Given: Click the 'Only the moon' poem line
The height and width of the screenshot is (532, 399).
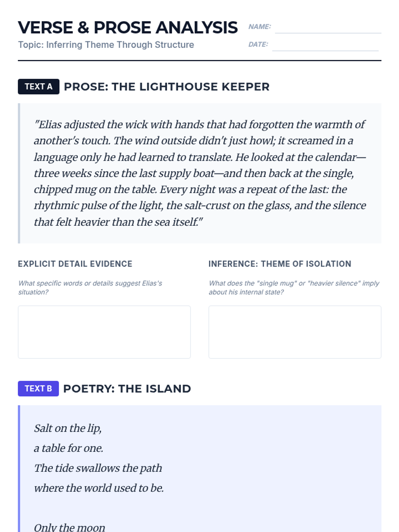Looking at the screenshot, I should click(x=69, y=527).
